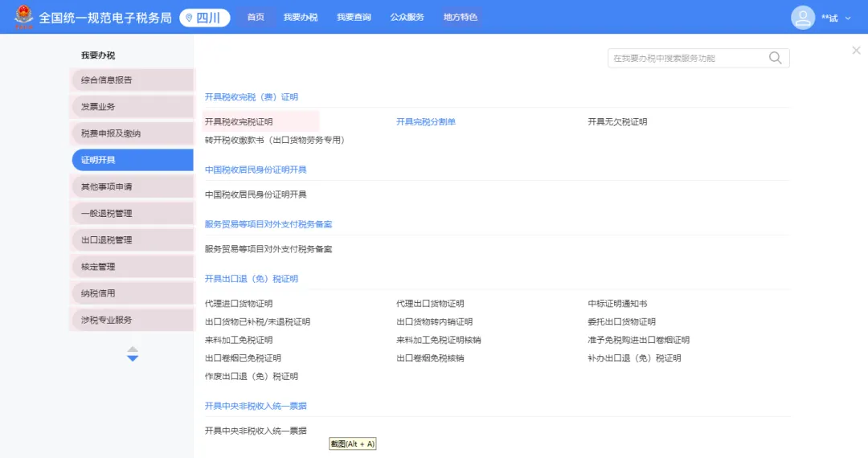868x458 pixels.
Task: Select 发票业务 in the sidebar
Action: tap(133, 106)
